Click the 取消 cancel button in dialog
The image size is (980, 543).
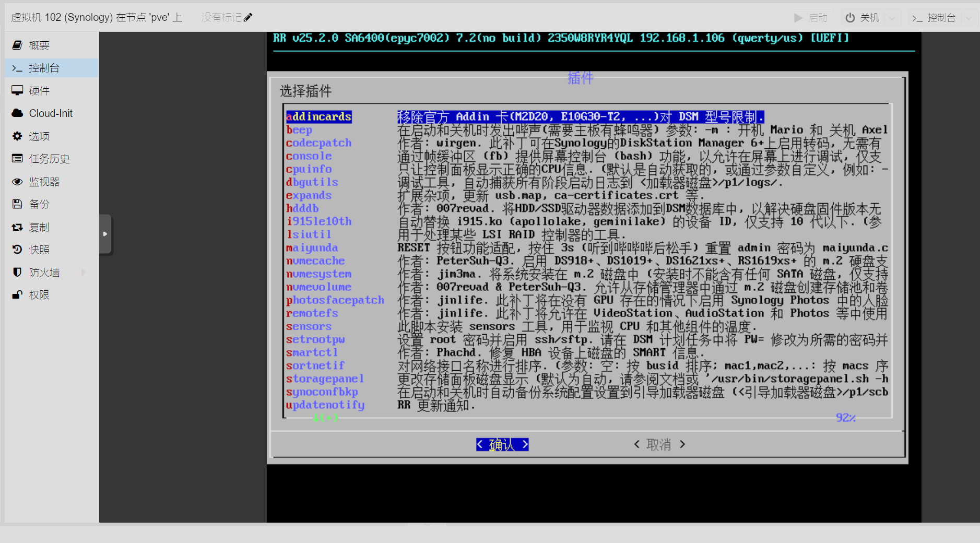pos(659,444)
